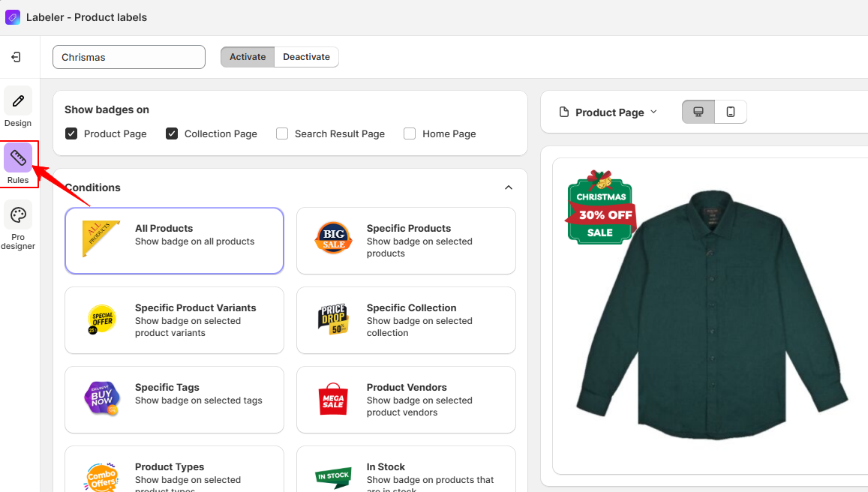868x492 pixels.
Task: Switch preview to desktop view icon
Action: point(698,112)
